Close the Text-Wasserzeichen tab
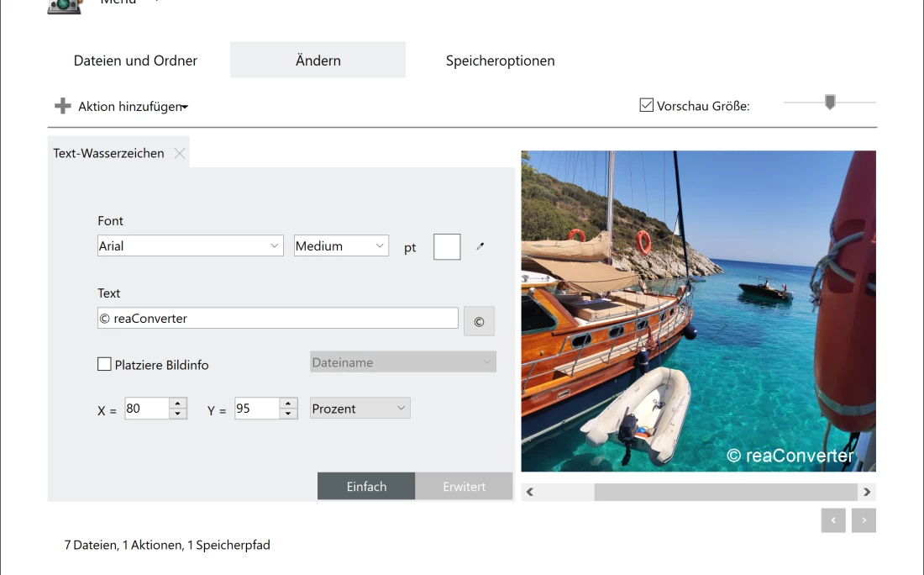924x575 pixels. coord(180,153)
